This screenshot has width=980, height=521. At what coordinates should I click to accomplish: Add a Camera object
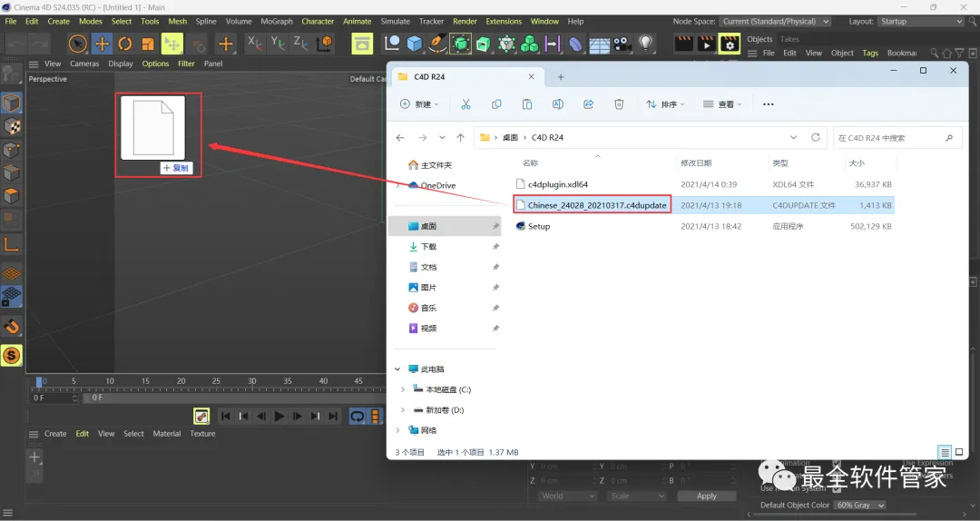622,44
